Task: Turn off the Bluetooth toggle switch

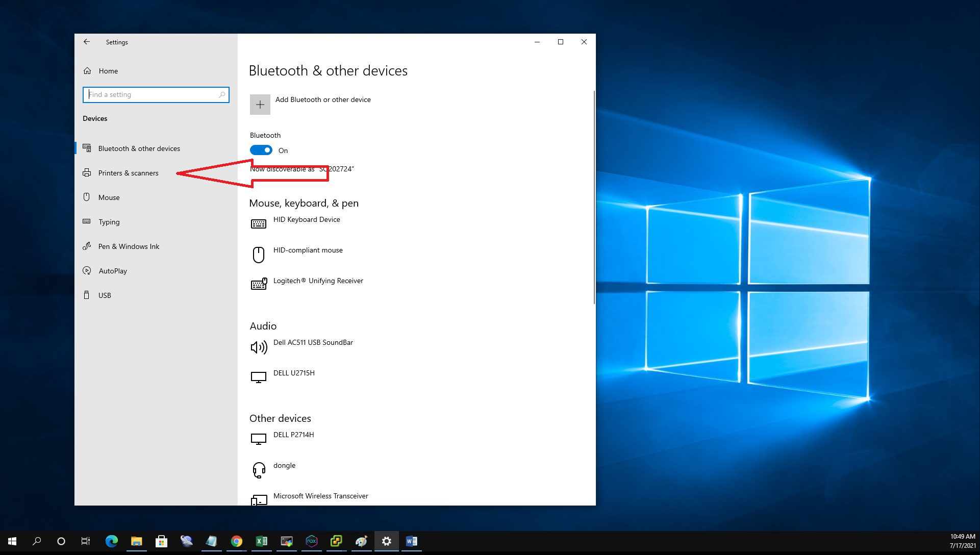Action: pyautogui.click(x=261, y=150)
